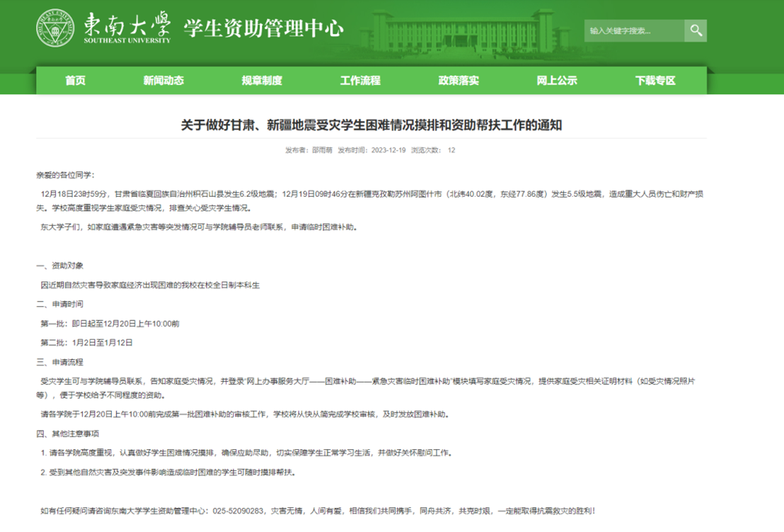Click the 三、申请流程 section heading

tap(60, 362)
